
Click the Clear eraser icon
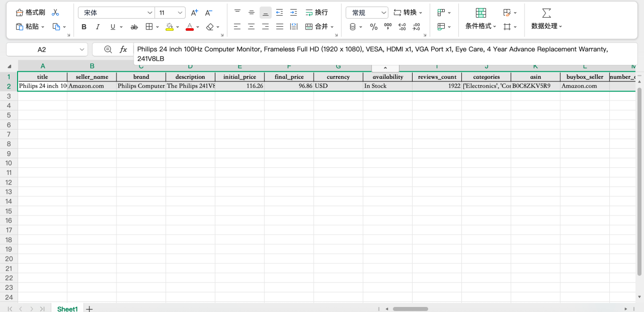210,27
